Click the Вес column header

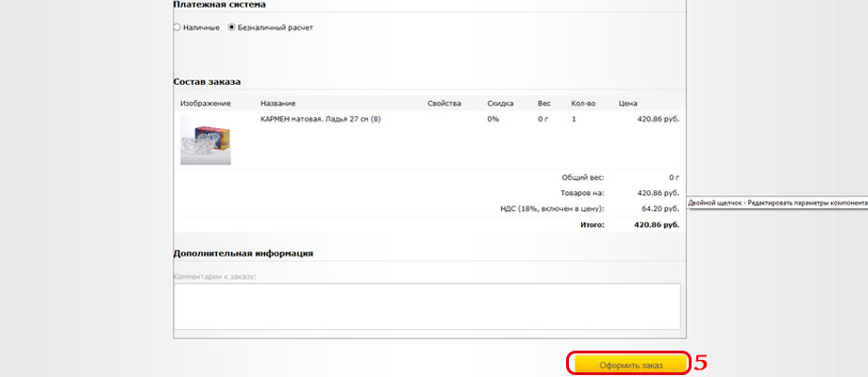pyautogui.click(x=544, y=103)
